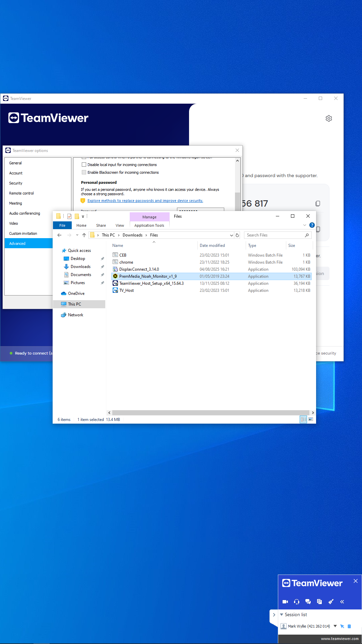
Task: Click Explore methods to replace passwords link
Action: [x=145, y=201]
